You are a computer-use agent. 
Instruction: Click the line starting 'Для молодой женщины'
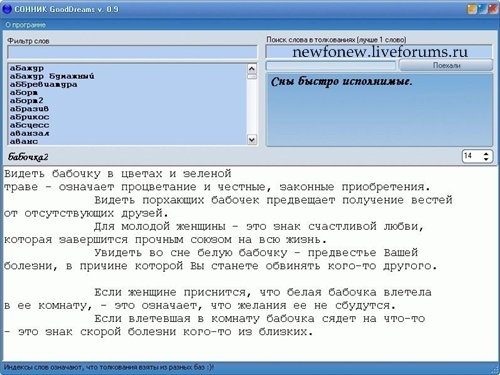tap(259, 226)
